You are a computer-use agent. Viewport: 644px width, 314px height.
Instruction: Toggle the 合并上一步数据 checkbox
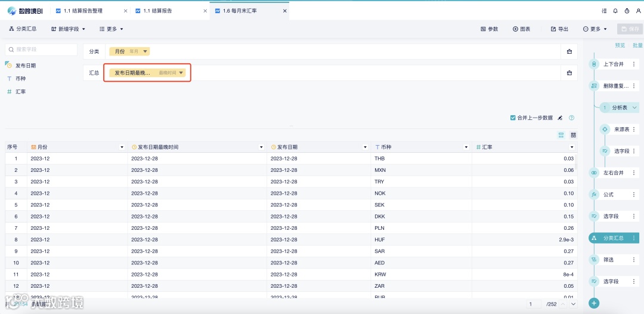tap(513, 118)
